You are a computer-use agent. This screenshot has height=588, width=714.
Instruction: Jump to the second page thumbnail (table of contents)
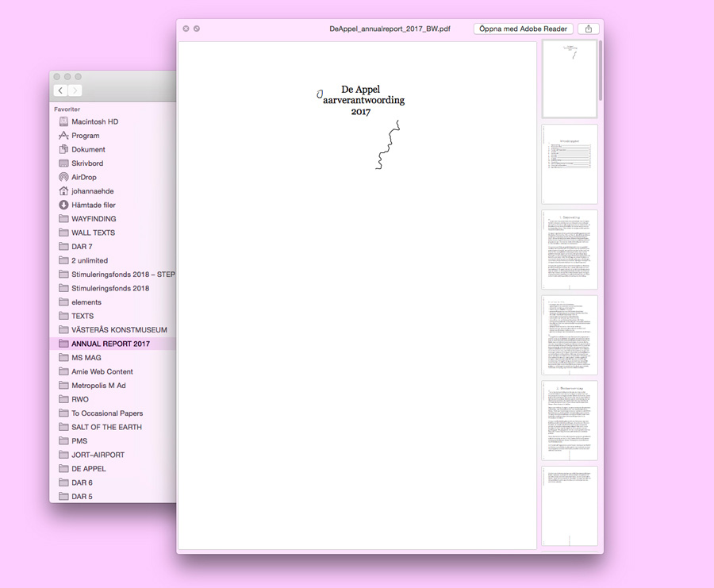(x=569, y=164)
